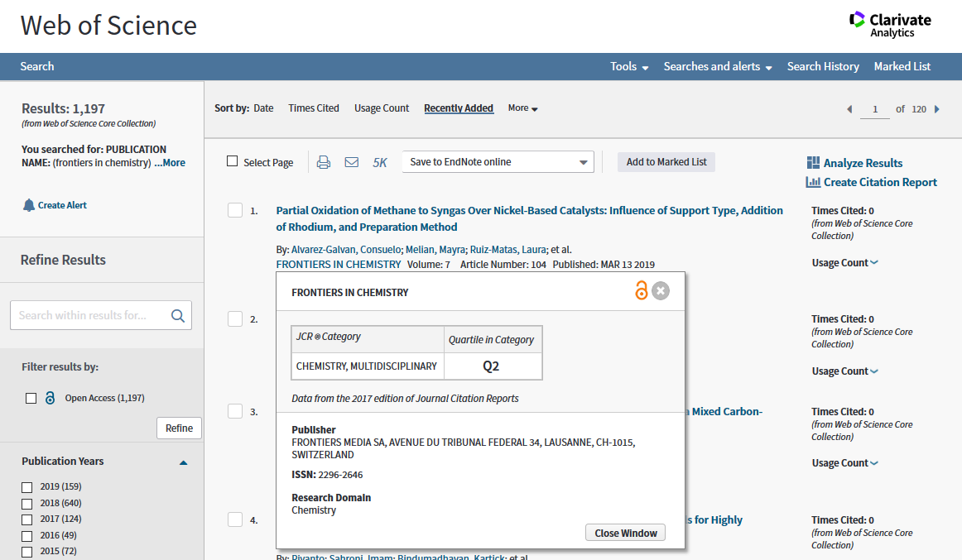This screenshot has width=962, height=560.
Task: Open the Save to EndNote online dropdown
Action: (x=498, y=162)
